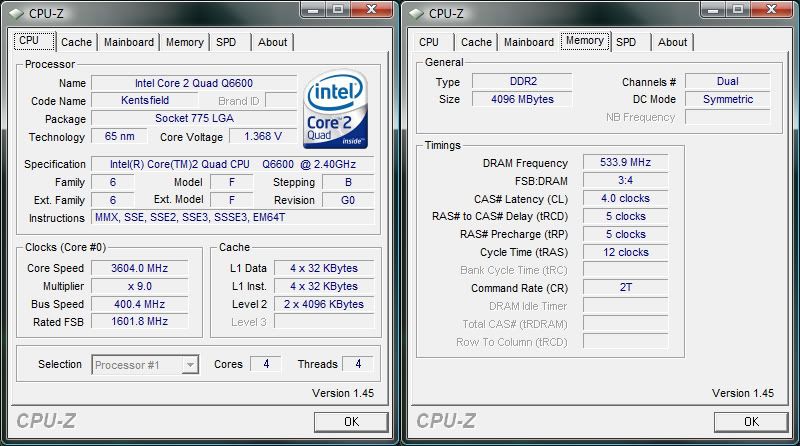The image size is (800, 446).
Task: Click the Command Rate value 2T
Action: [x=626, y=287]
